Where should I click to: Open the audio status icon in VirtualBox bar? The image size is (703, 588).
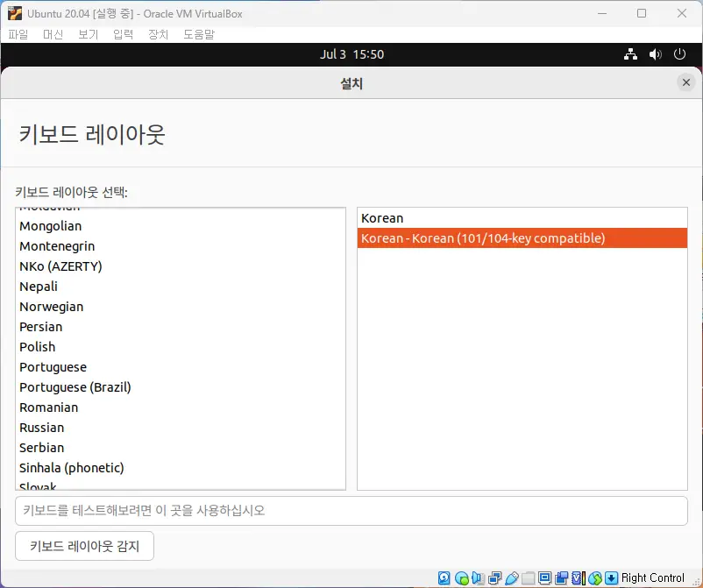[478, 578]
